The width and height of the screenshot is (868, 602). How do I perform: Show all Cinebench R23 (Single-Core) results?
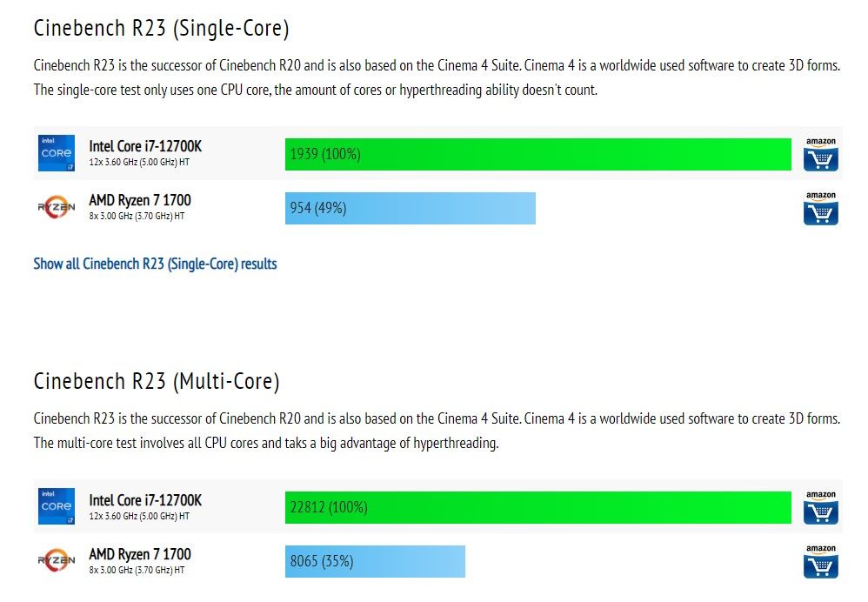(155, 264)
